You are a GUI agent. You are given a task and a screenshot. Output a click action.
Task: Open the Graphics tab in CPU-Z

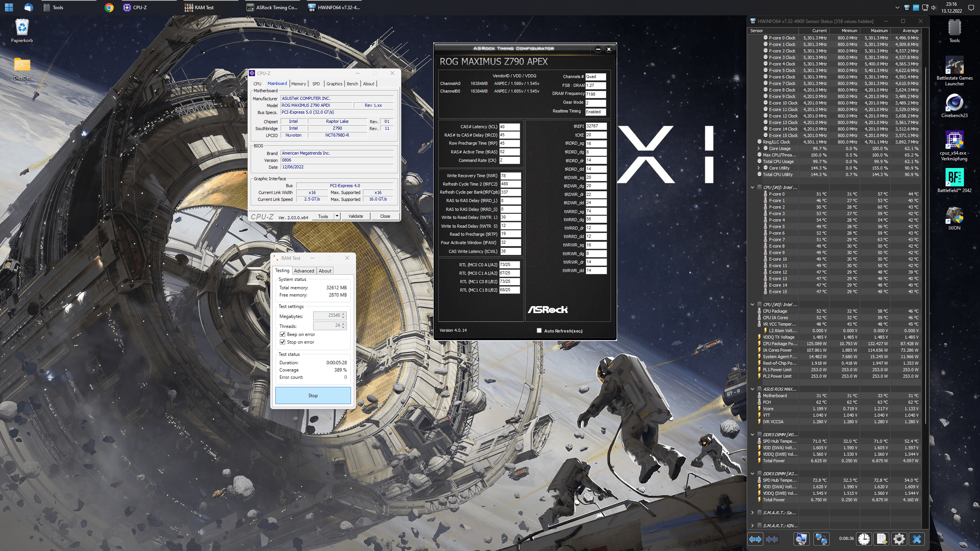[334, 84]
